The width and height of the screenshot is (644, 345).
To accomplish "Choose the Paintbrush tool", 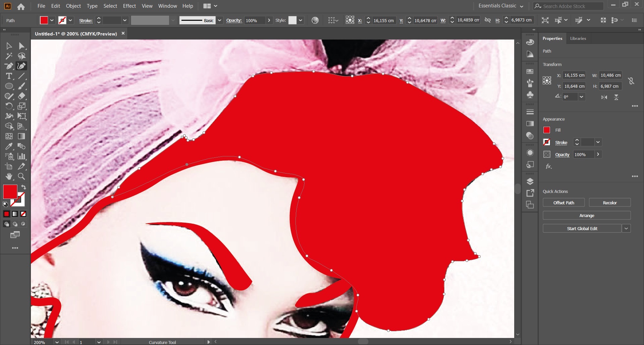I will [x=22, y=86].
